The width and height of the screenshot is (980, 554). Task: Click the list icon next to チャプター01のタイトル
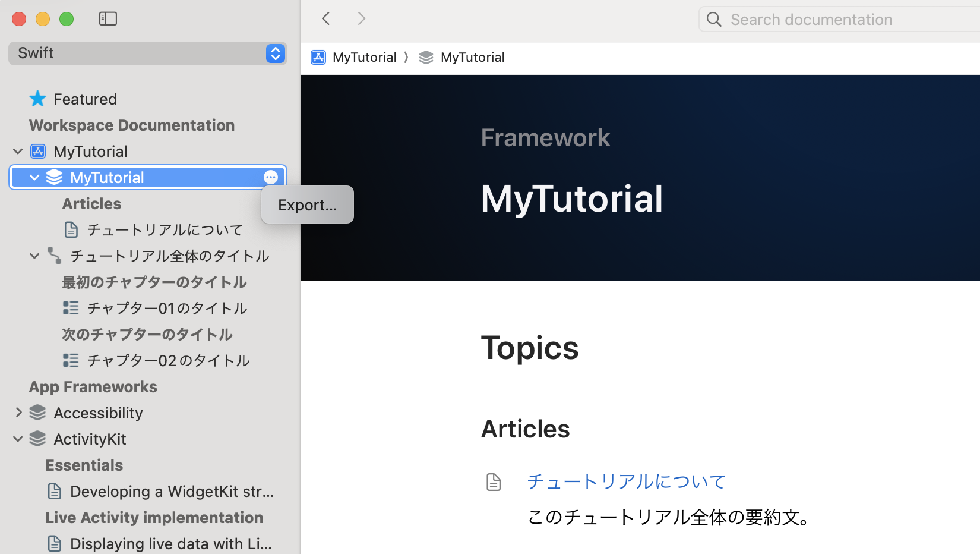[x=71, y=308]
